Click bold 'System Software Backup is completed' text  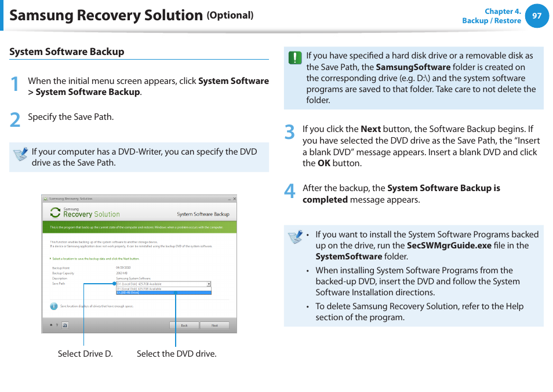click(x=401, y=194)
